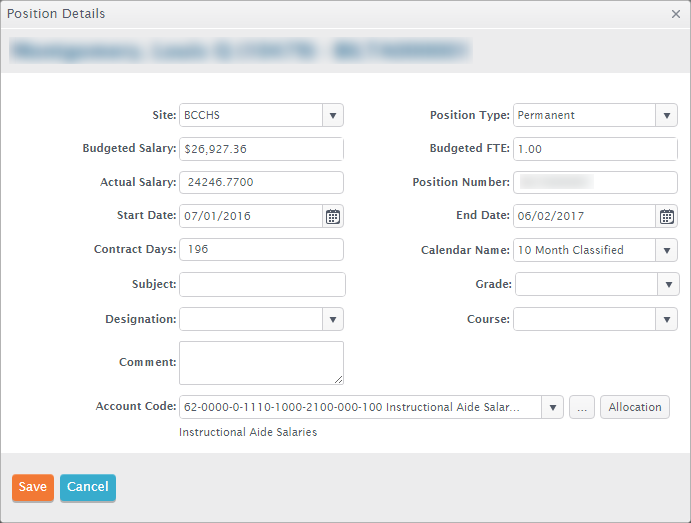Click the Budgeted Salary field

[x=261, y=149]
